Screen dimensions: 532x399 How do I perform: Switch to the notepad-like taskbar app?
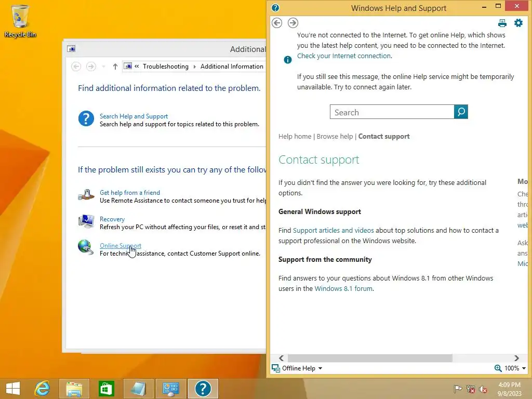click(x=138, y=389)
